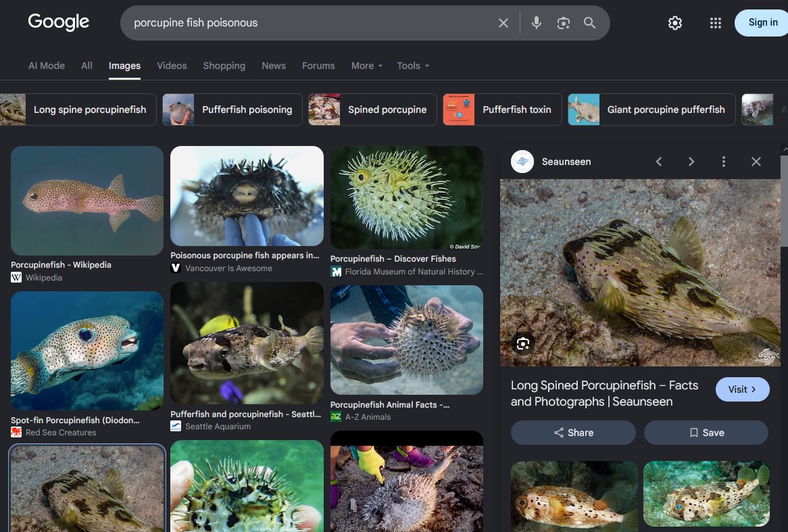Expand the Tools dropdown
The width and height of the screenshot is (788, 532).
click(413, 66)
